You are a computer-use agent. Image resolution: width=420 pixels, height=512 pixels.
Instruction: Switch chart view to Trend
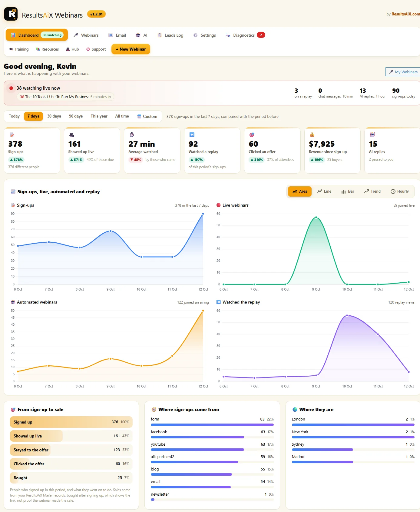372,191
